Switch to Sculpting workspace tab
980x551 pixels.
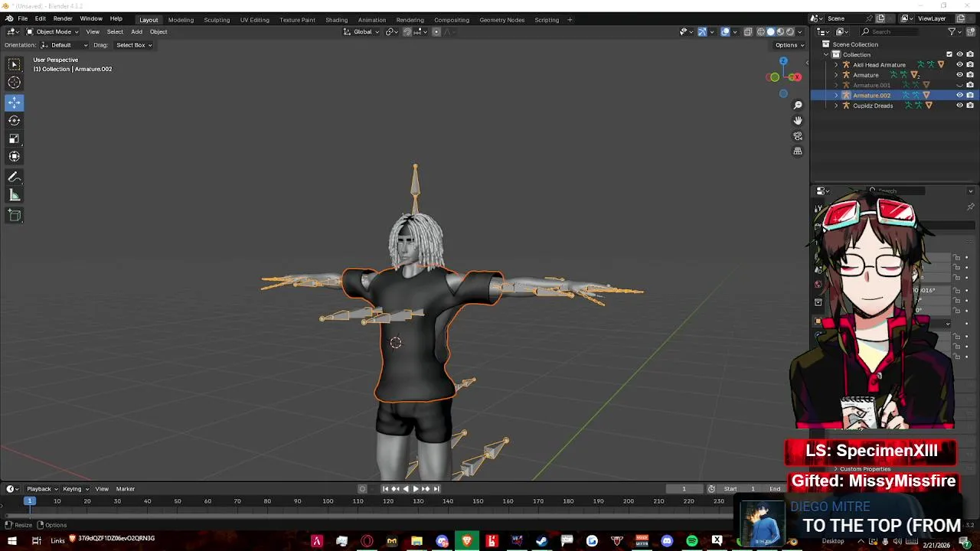tap(217, 20)
